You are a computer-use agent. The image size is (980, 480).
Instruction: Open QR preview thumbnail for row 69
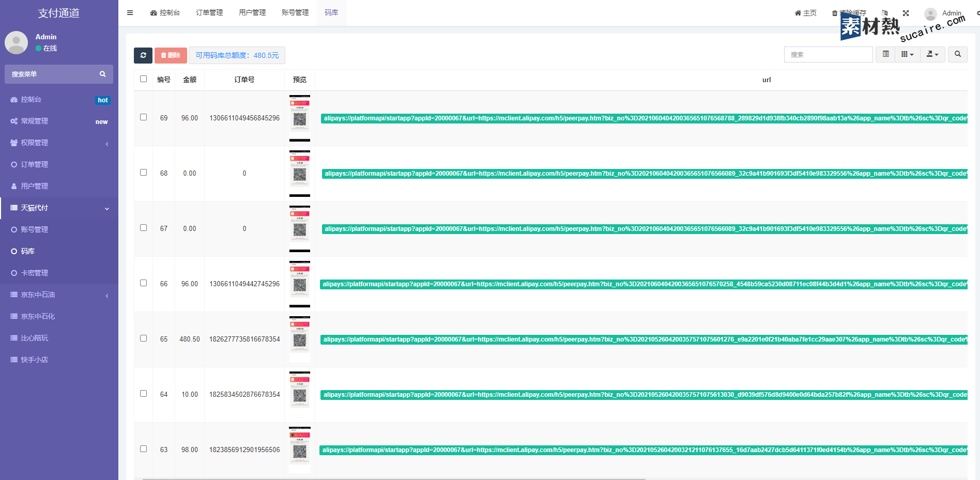300,118
